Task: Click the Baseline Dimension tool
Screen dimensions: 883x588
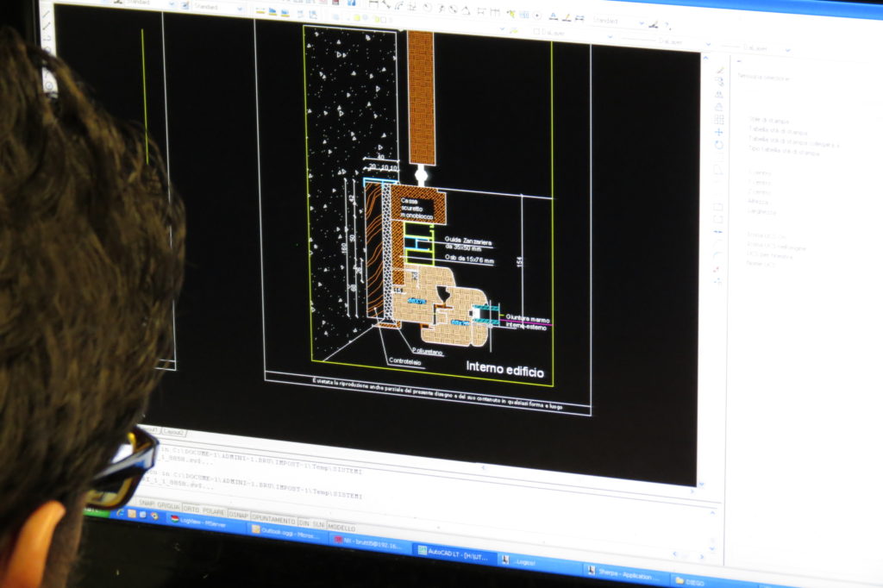Action: [x=481, y=10]
